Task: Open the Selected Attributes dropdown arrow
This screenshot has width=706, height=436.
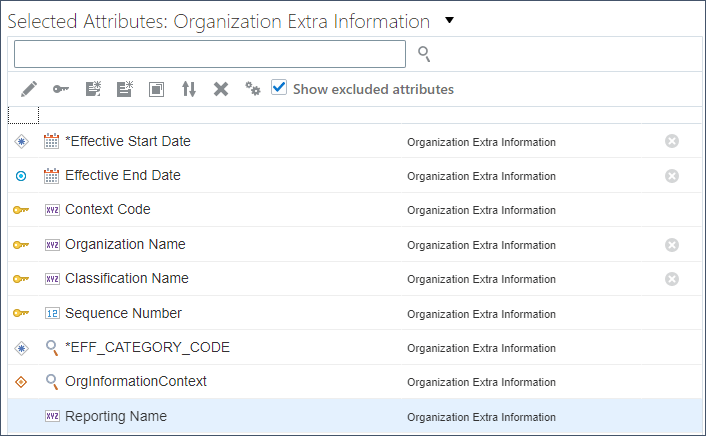Action: click(449, 19)
